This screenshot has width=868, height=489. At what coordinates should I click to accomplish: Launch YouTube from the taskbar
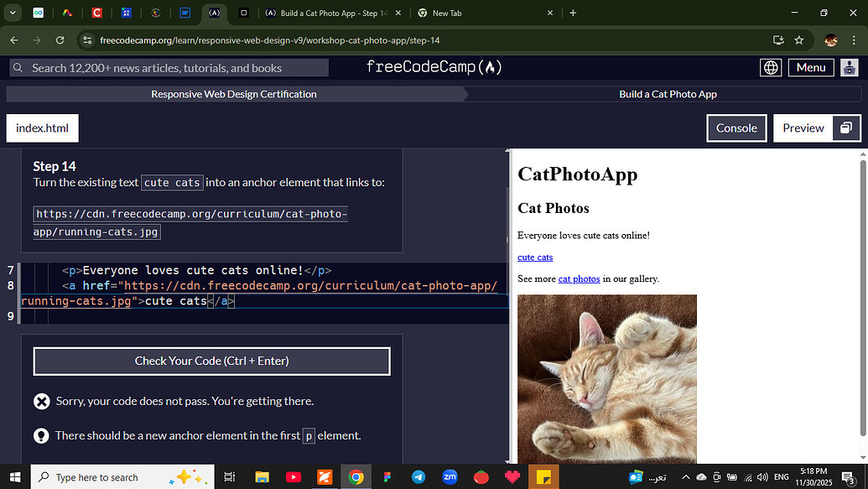tap(294, 477)
